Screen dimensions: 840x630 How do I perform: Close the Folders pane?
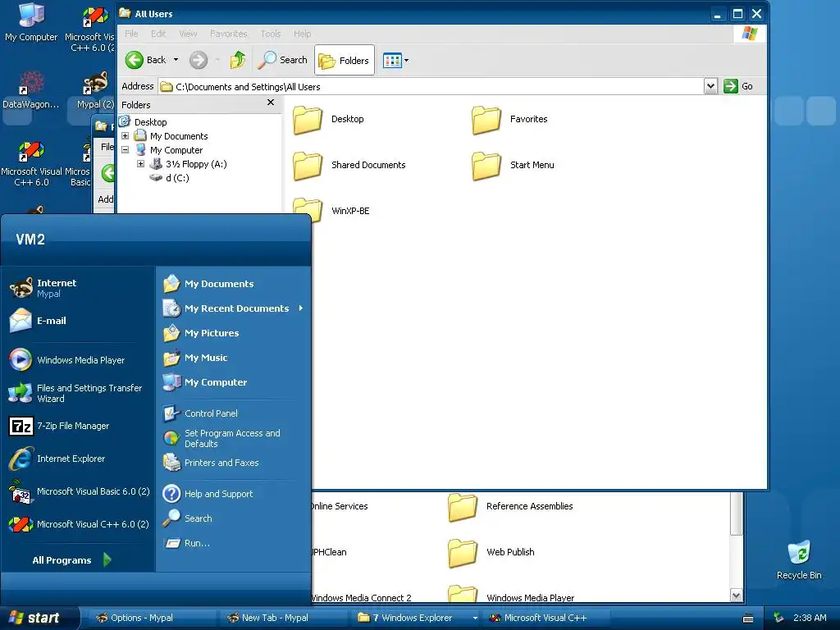(x=271, y=102)
